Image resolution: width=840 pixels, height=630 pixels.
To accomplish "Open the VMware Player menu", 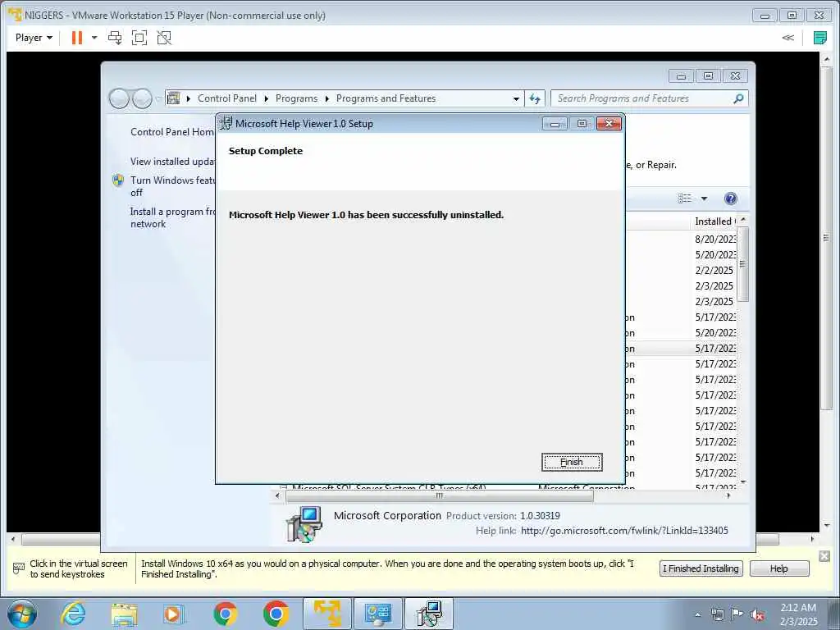I will (x=34, y=38).
